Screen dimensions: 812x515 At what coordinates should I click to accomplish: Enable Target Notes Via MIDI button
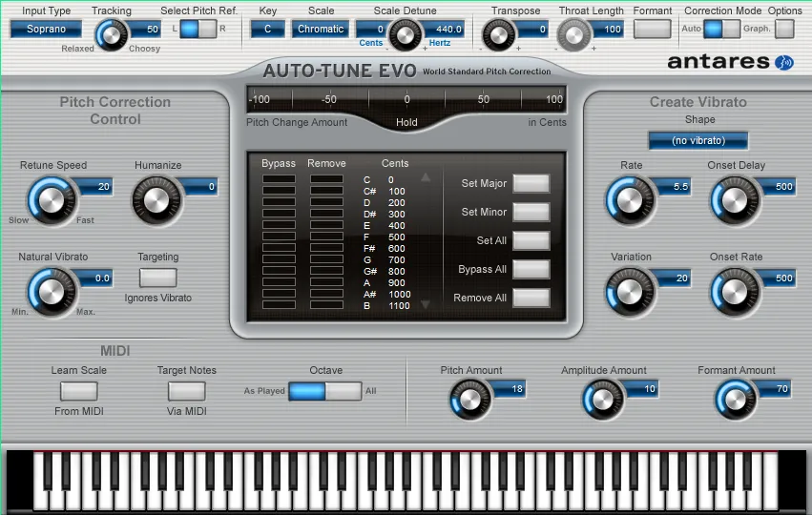186,391
